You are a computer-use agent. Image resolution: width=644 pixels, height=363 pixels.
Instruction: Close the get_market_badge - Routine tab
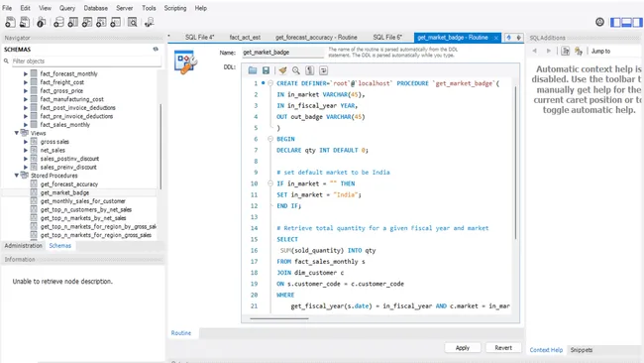click(496, 38)
